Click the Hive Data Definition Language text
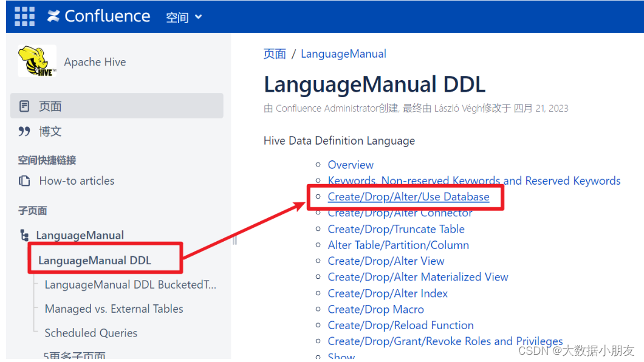 339,141
